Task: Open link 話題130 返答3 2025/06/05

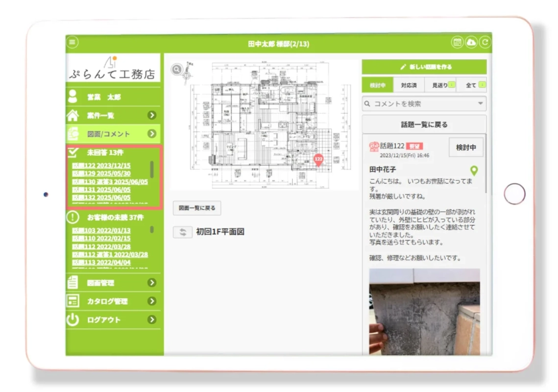Action: coord(110,182)
